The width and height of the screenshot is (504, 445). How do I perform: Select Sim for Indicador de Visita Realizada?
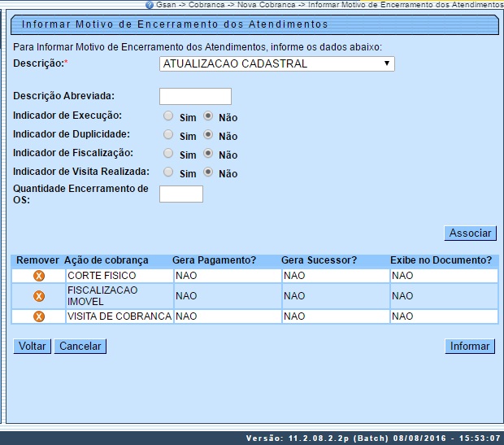[168, 172]
